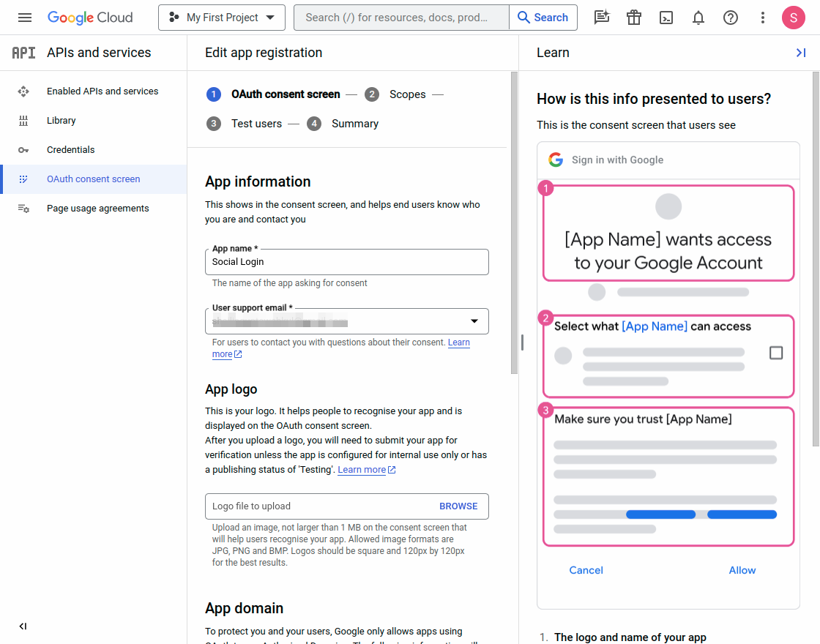Select OAuth consent screen in sidebar

coord(93,179)
